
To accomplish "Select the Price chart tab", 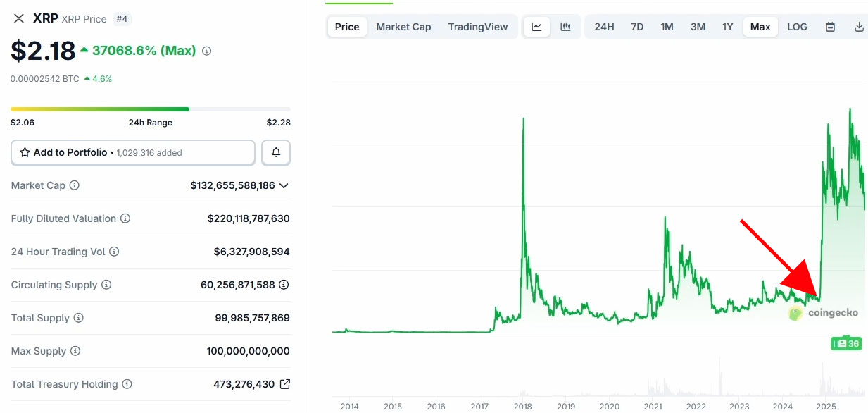I will [347, 27].
